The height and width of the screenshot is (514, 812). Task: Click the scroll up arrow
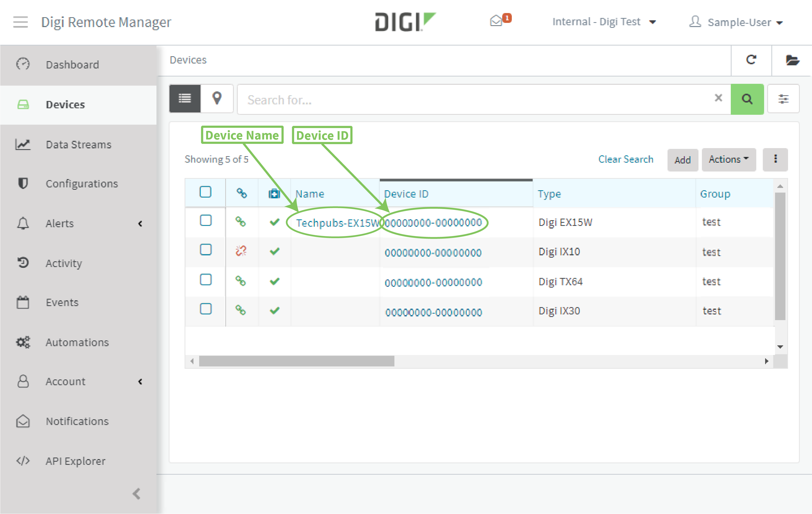point(780,186)
